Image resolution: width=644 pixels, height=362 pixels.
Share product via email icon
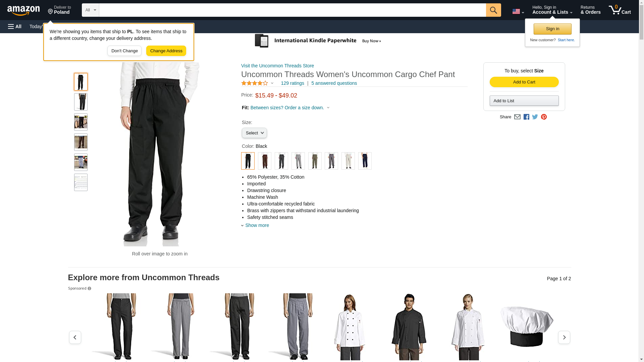coord(517,117)
